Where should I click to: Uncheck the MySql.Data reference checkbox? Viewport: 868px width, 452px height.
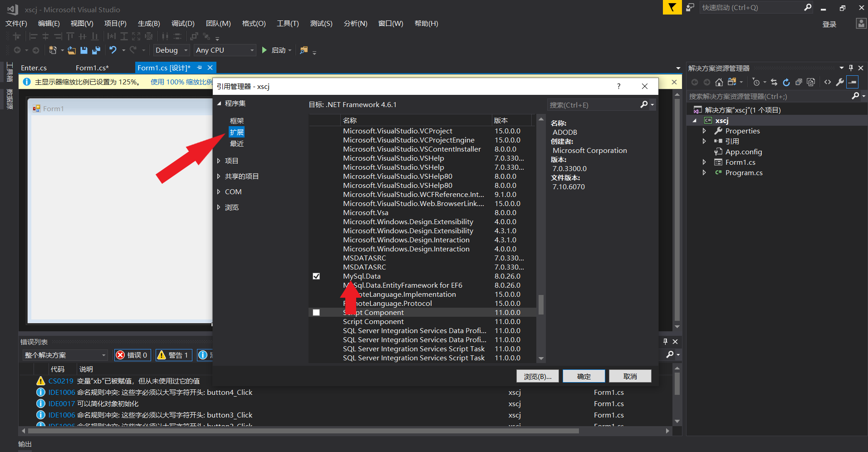pos(316,276)
